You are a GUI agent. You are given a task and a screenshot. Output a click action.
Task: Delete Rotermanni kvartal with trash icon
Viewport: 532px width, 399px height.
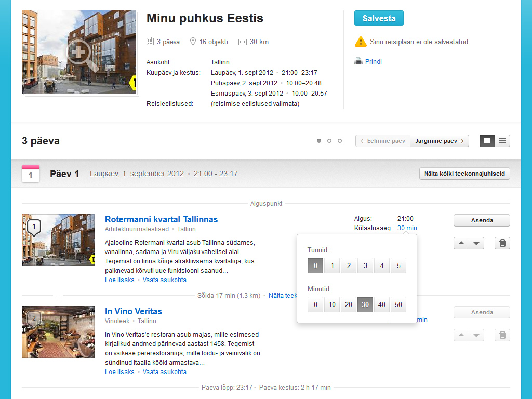502,243
